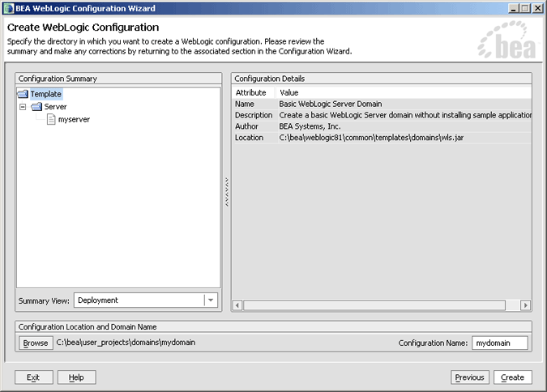
Task: Select the Template folder icon
Action: [x=23, y=94]
